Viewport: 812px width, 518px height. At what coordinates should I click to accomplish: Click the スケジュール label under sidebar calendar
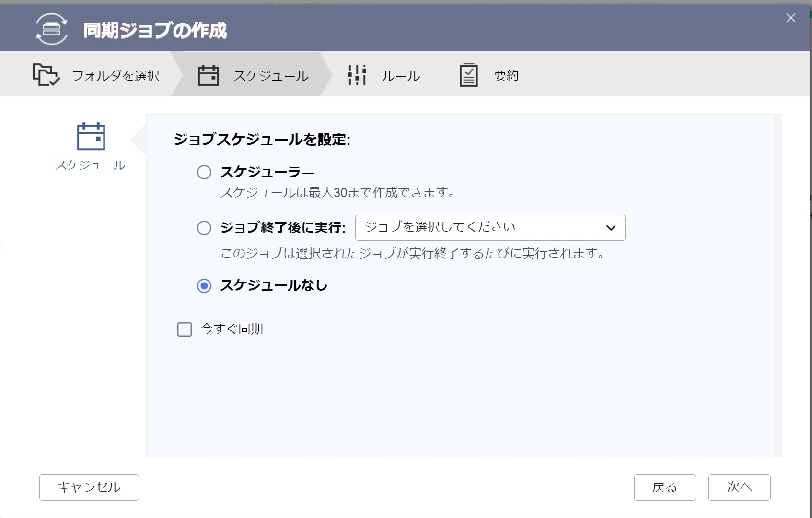pos(91,165)
